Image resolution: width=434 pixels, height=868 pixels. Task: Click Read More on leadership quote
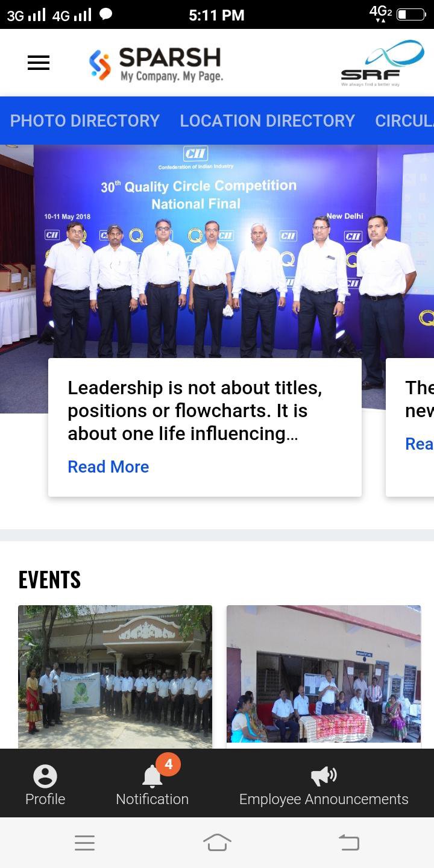[x=108, y=467]
